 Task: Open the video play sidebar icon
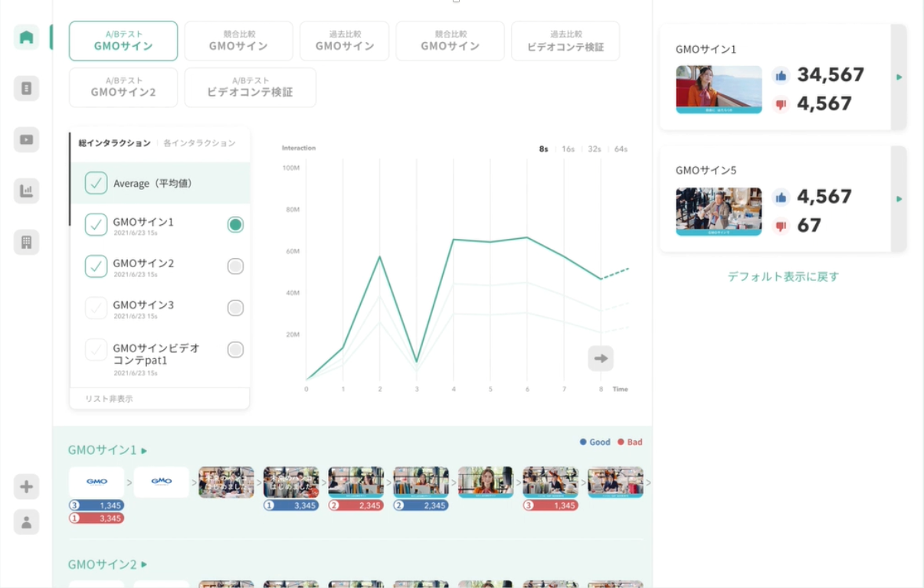(26, 139)
